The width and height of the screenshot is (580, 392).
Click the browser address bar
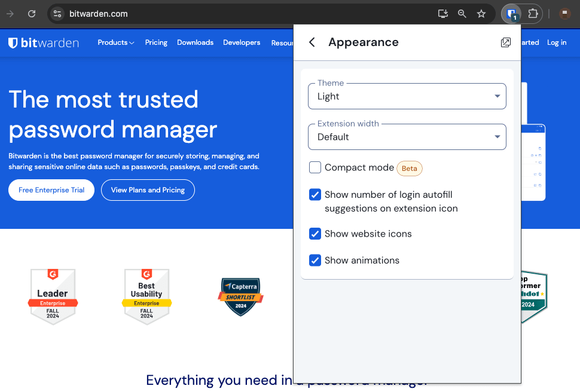coord(179,13)
